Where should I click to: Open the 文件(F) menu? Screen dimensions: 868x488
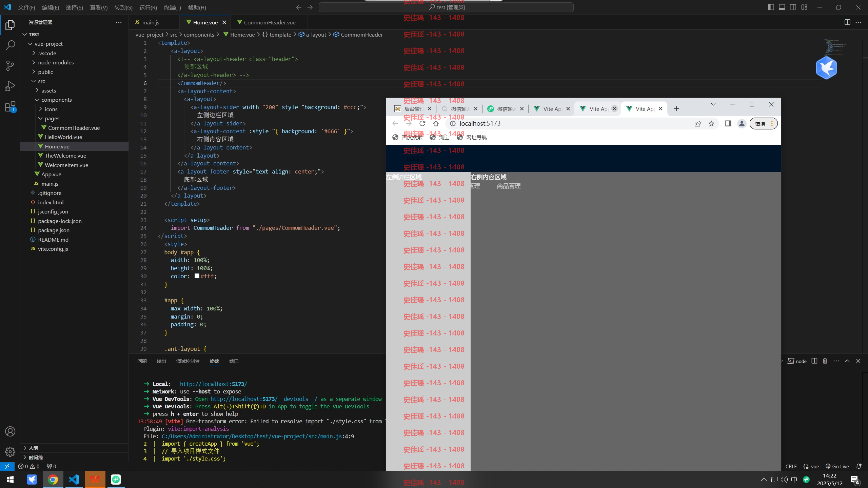[26, 7]
